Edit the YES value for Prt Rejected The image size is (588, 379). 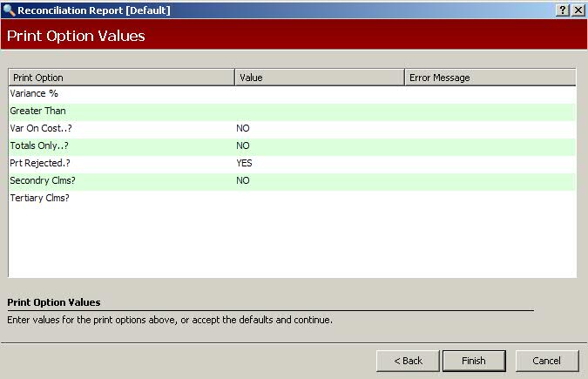click(x=245, y=163)
